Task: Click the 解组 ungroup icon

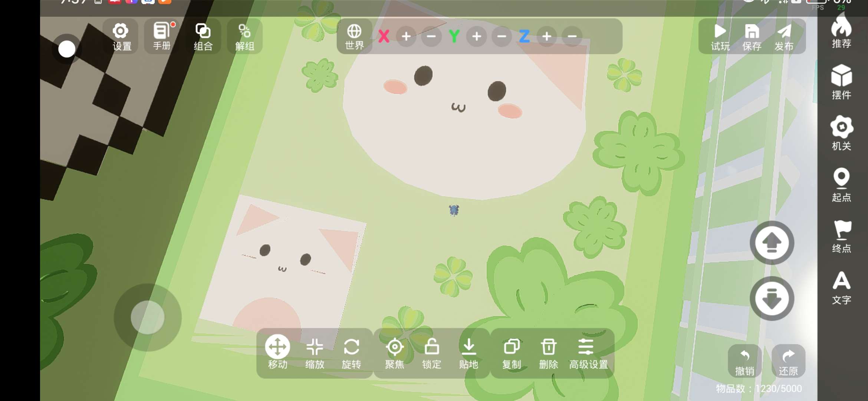Action: pyautogui.click(x=244, y=36)
